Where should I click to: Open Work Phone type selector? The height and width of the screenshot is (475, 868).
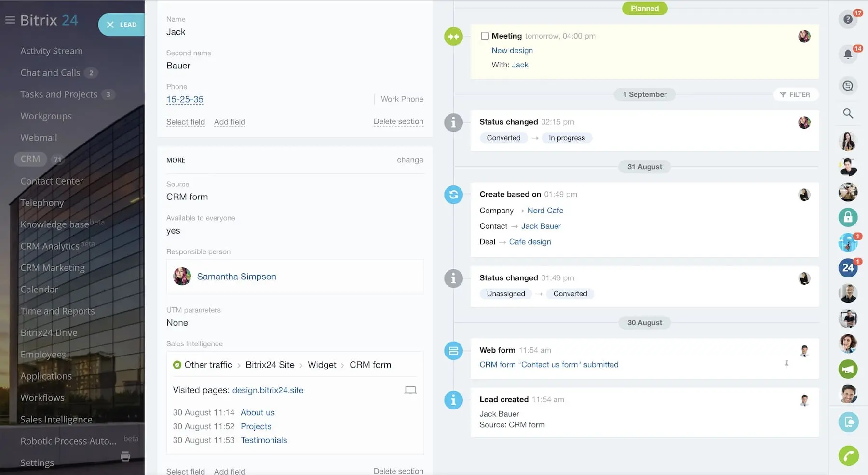coord(402,99)
